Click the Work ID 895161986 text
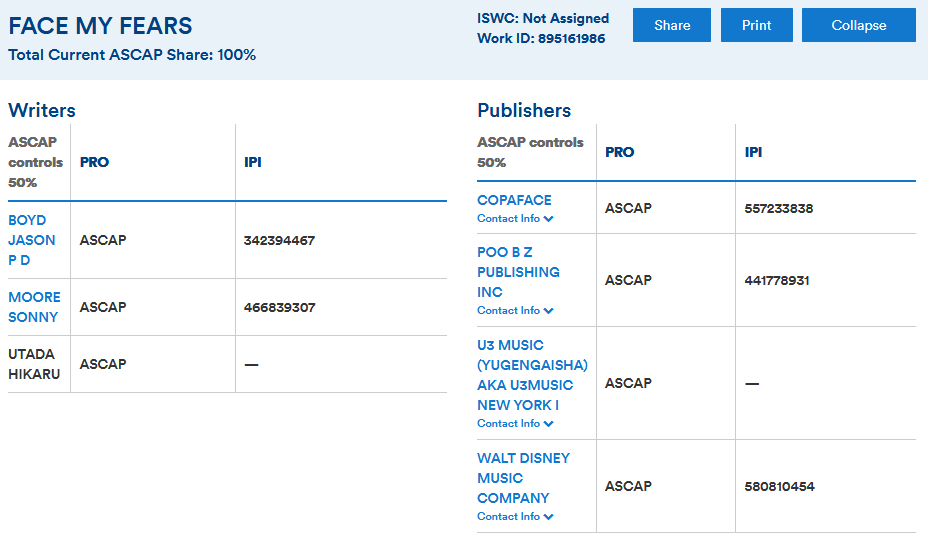Viewport: 928px width, 540px height. 541,39
